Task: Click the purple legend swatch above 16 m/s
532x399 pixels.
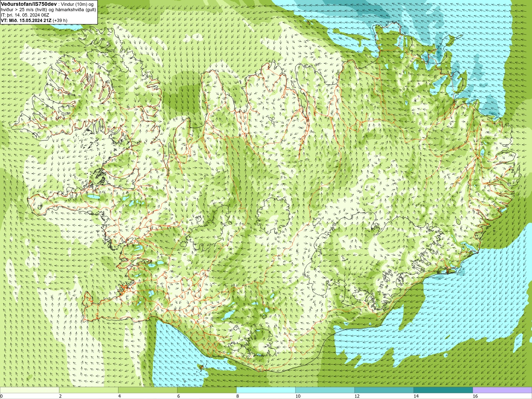Action: (x=502, y=390)
